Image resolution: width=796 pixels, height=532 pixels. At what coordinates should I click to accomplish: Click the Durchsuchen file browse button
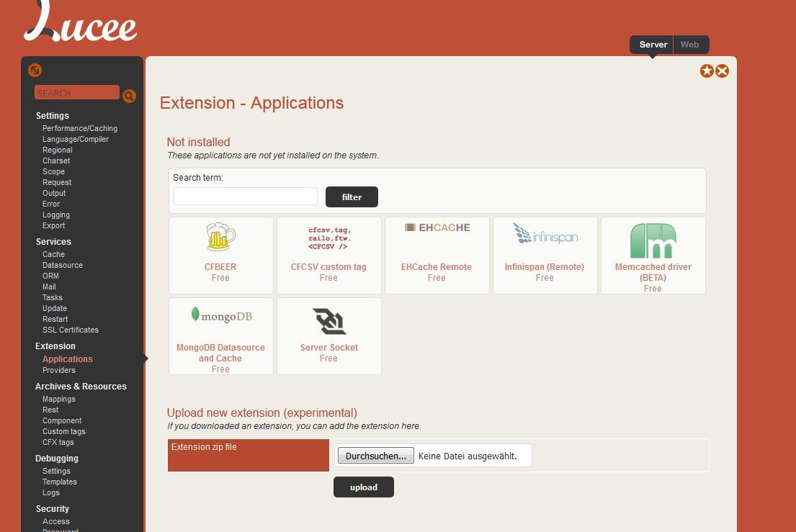click(375, 456)
